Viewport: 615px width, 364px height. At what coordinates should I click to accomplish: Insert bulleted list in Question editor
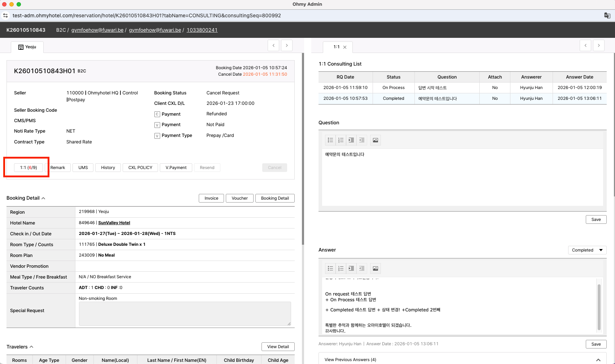(x=330, y=140)
